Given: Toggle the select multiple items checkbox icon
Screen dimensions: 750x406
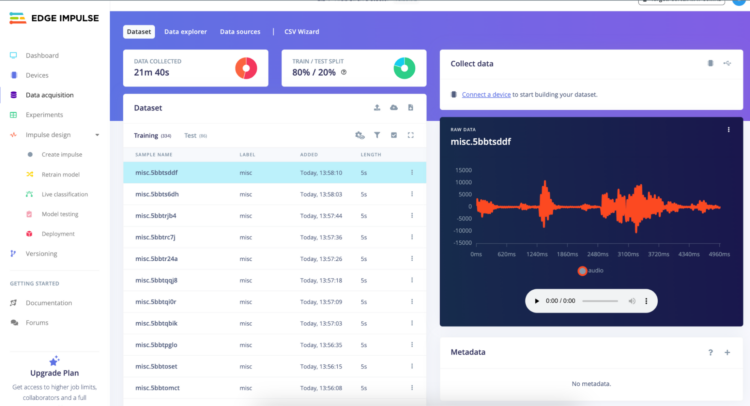Looking at the screenshot, I should point(394,135).
